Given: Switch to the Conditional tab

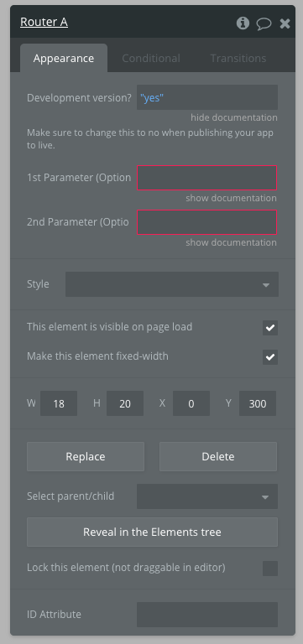Looking at the screenshot, I should pos(151,59).
